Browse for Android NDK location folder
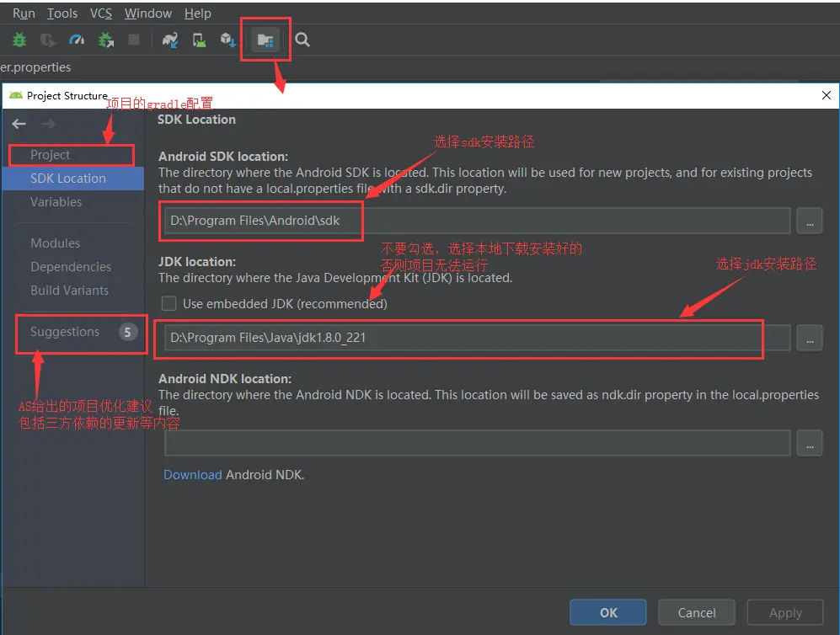 click(810, 443)
